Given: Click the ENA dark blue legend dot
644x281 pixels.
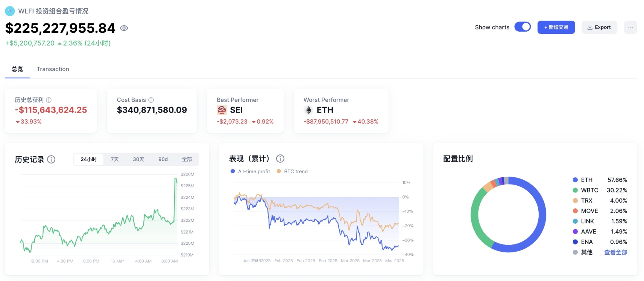Looking at the screenshot, I should 575,242.
